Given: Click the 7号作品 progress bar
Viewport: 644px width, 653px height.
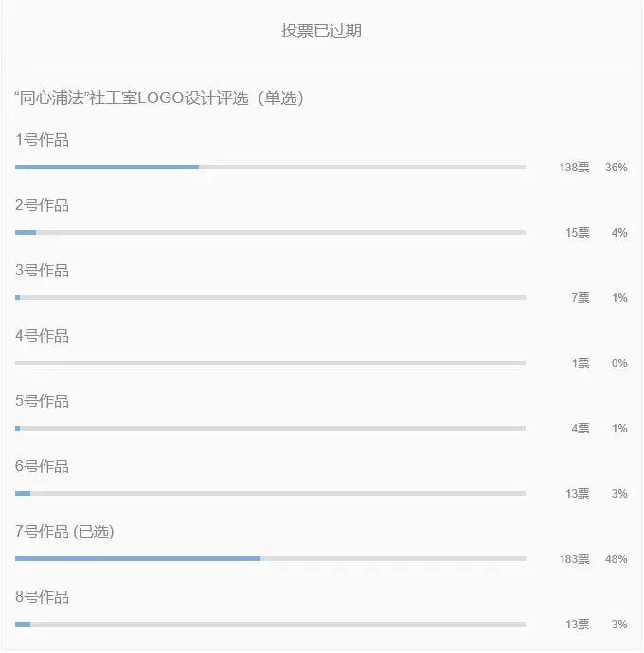Looking at the screenshot, I should 270,559.
